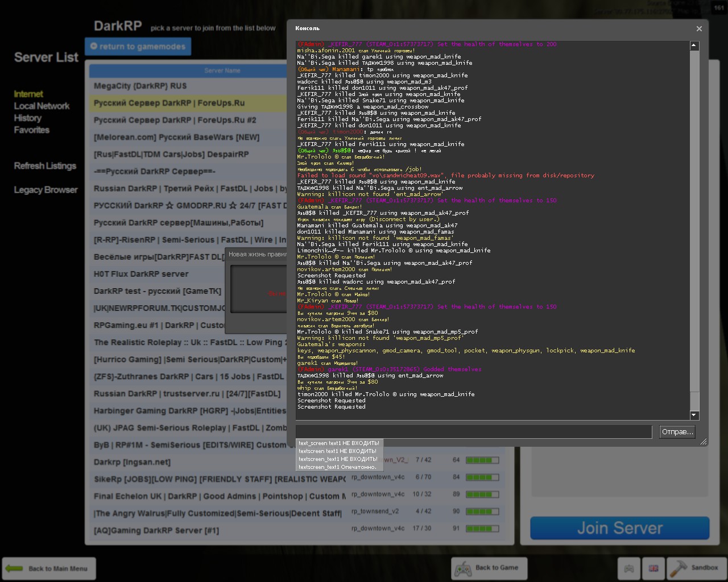Screen dimensions: 728x582
Task: Select 'Final Echelon UK | DarkRP' server
Action: tap(297, 496)
